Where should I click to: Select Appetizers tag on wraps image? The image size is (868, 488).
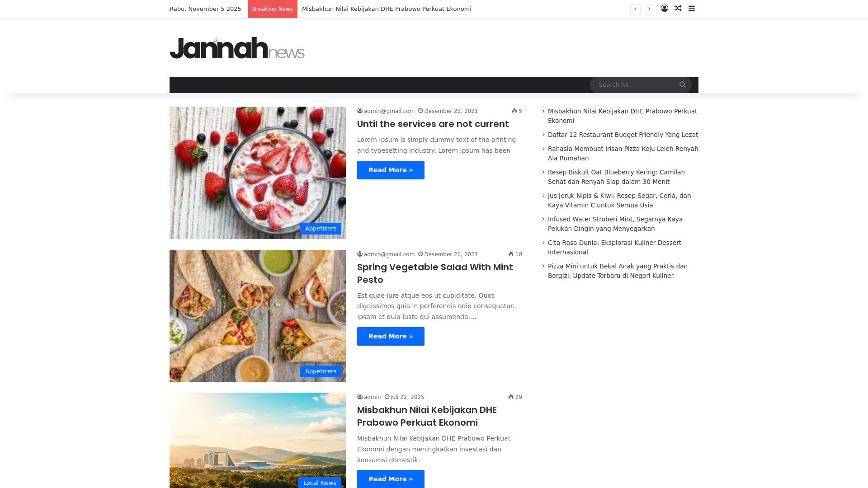point(321,371)
